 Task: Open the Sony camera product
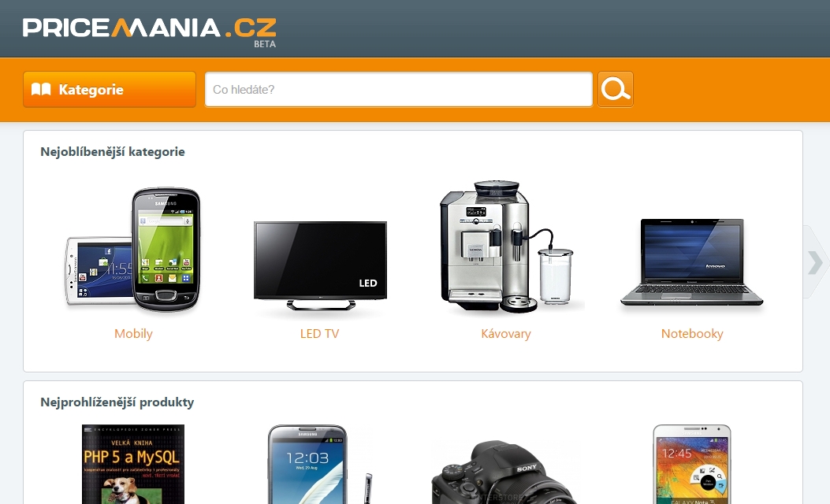coord(505,472)
